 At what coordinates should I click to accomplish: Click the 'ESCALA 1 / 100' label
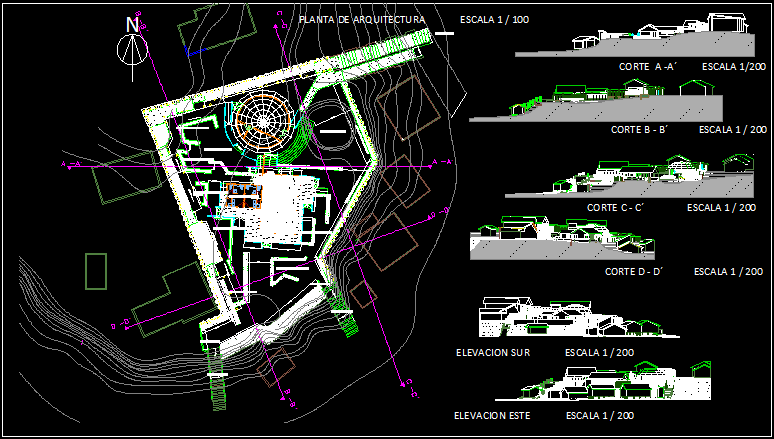[495, 20]
